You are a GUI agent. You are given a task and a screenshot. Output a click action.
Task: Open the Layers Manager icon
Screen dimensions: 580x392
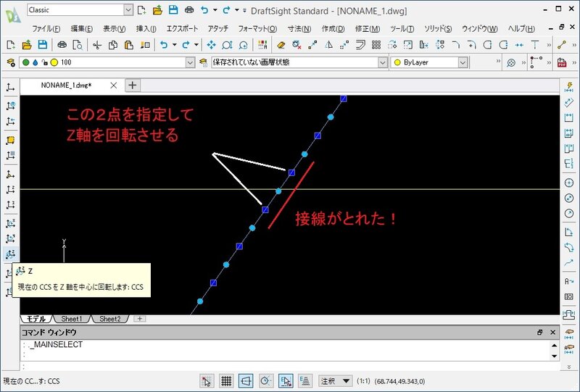point(11,62)
